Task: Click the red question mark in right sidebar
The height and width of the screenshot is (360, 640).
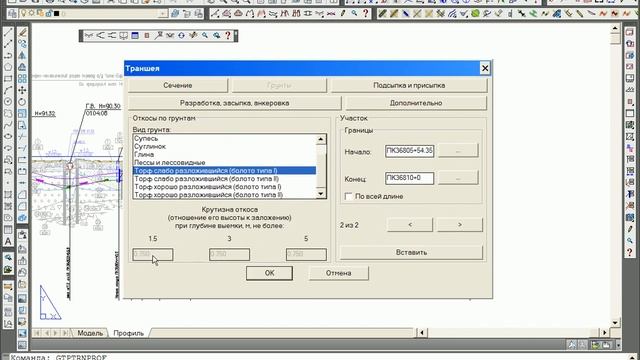Action: (630, 253)
